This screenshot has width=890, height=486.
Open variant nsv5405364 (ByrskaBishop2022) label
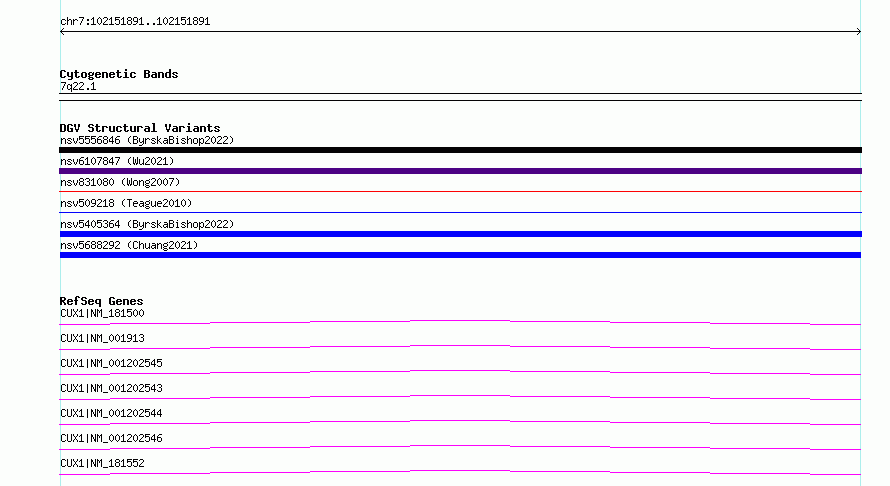tap(147, 224)
